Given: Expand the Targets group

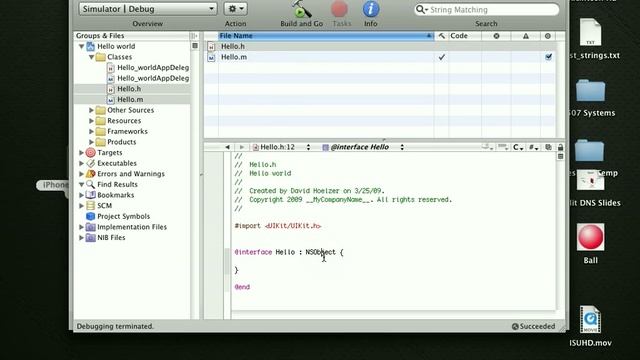Looking at the screenshot, I should [82, 153].
